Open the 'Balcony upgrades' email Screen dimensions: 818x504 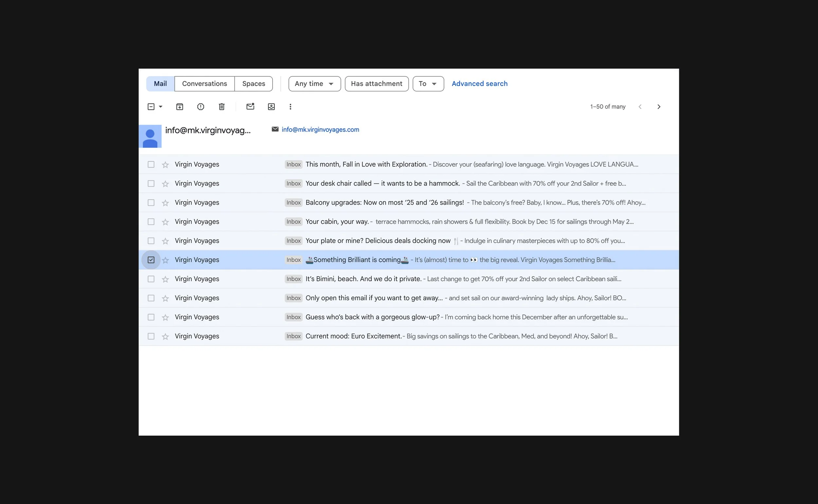click(408, 202)
